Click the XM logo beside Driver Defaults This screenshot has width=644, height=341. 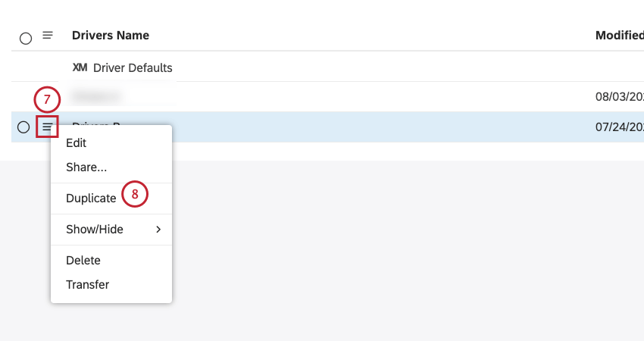coord(80,67)
